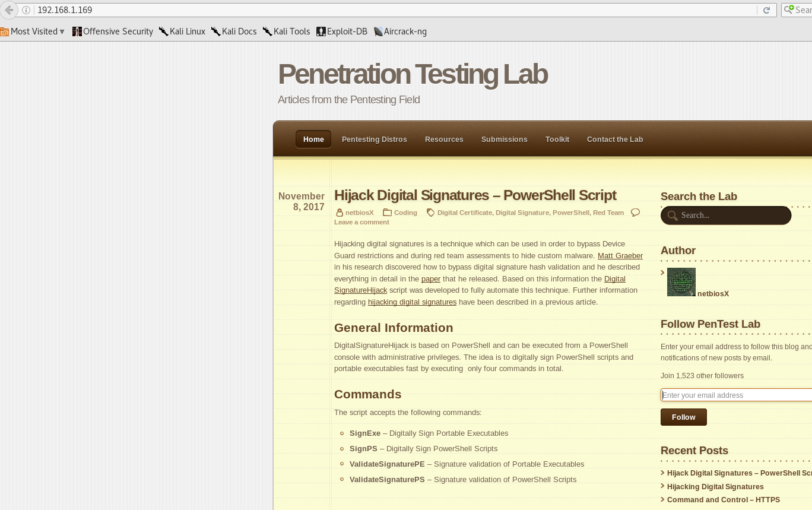
Task: Click the site info icon in address bar
Action: point(26,10)
